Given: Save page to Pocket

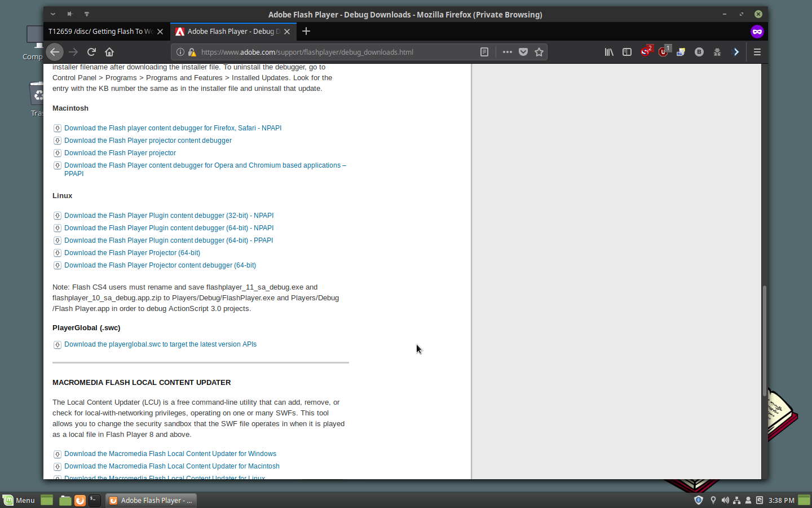Looking at the screenshot, I should (x=523, y=52).
